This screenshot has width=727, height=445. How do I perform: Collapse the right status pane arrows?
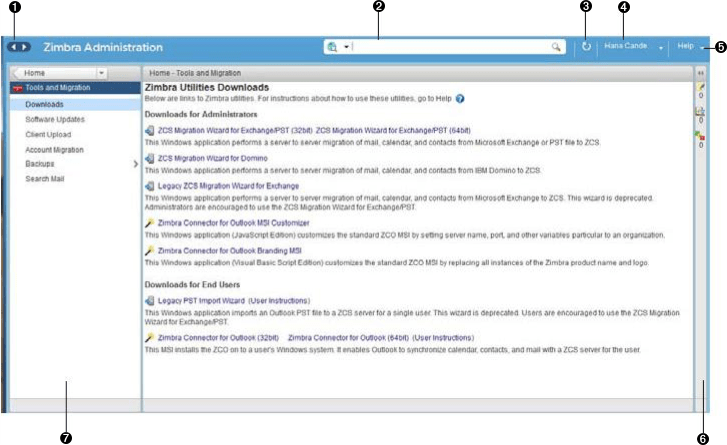click(x=701, y=73)
